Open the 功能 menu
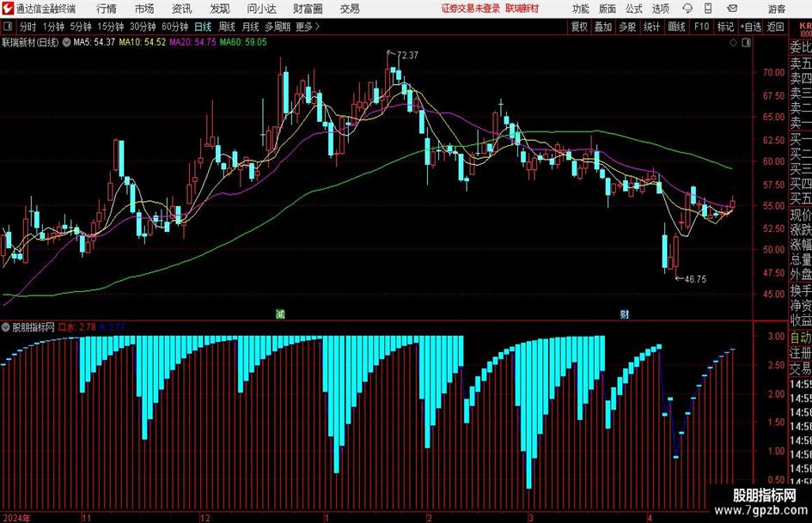This screenshot has width=812, height=523. click(x=581, y=9)
